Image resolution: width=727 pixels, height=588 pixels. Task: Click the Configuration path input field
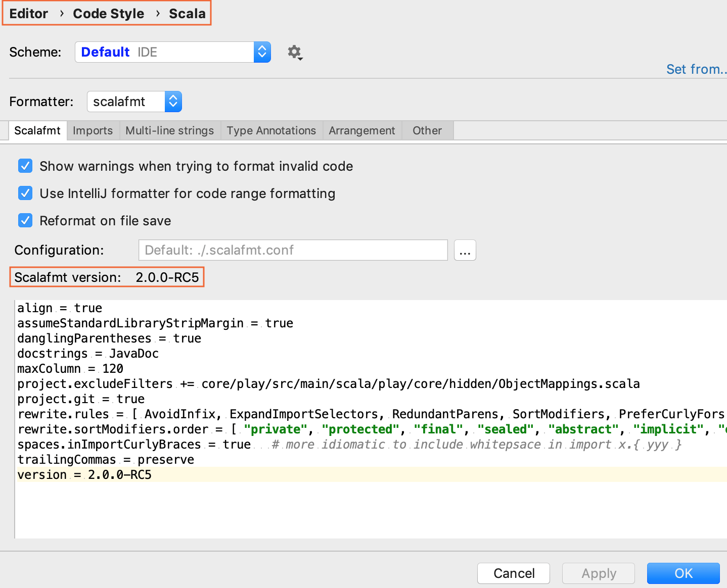pyautogui.click(x=293, y=250)
